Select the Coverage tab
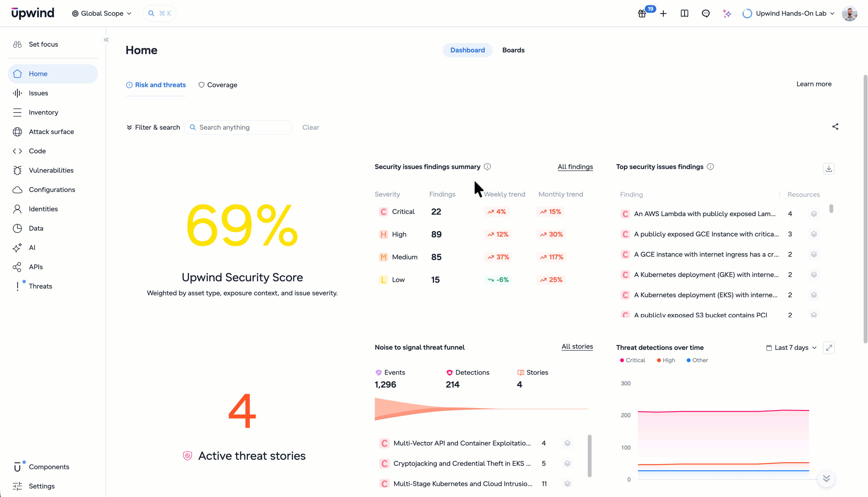The width and height of the screenshot is (868, 497). pyautogui.click(x=218, y=85)
